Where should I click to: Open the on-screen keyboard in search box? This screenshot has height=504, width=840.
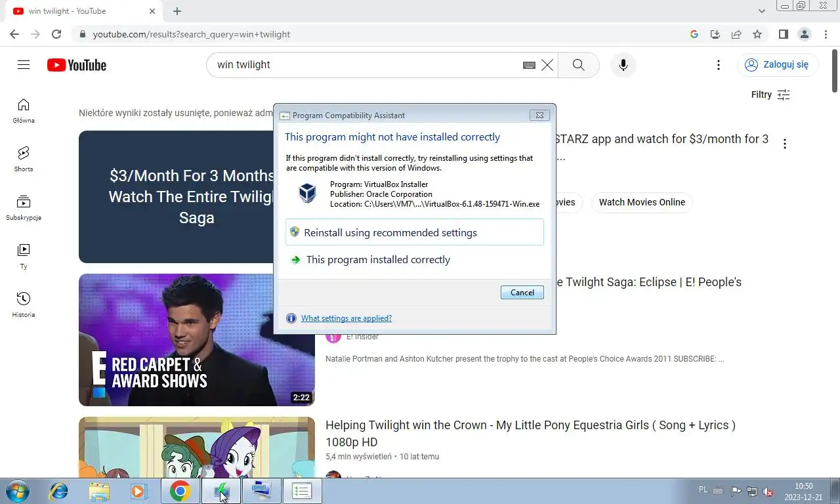[x=529, y=65]
